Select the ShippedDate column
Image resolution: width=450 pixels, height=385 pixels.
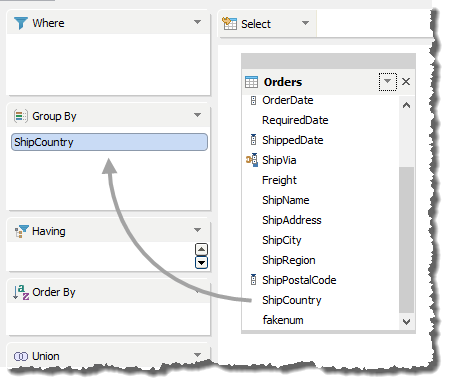pos(293,140)
